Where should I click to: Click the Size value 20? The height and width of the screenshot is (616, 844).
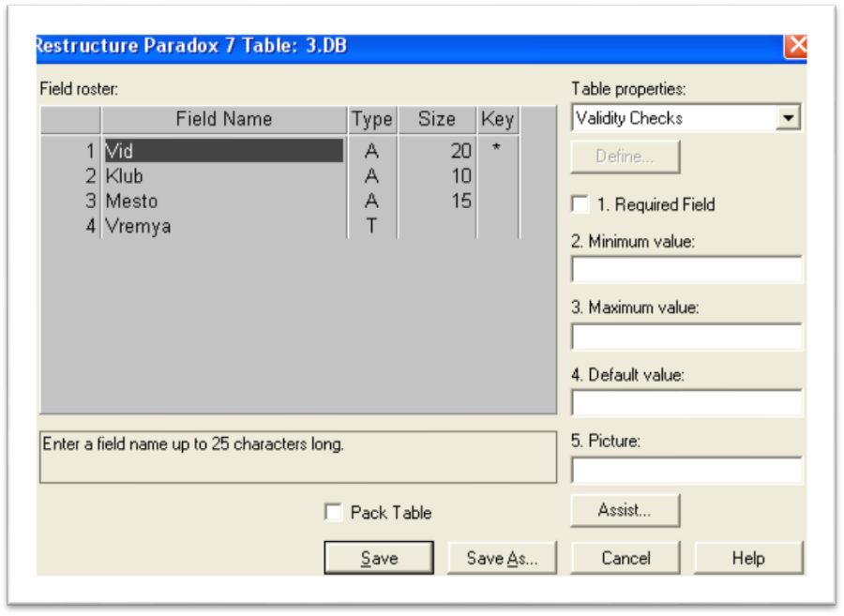(x=460, y=151)
